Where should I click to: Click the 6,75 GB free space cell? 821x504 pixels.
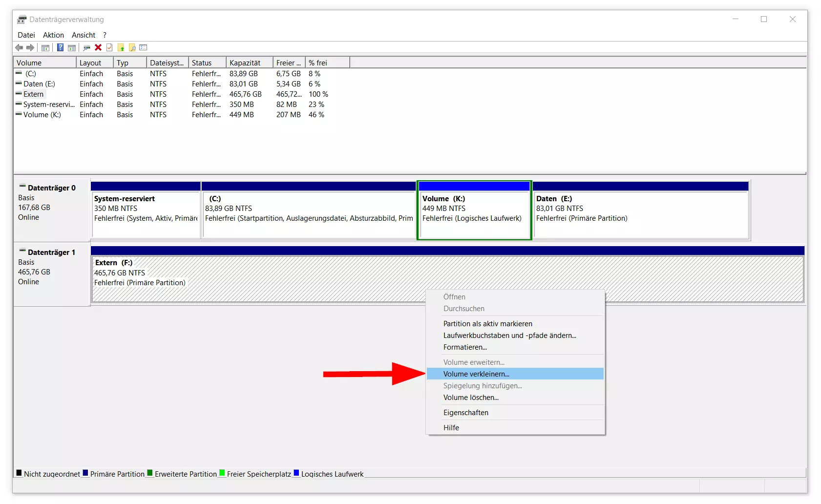click(x=288, y=73)
